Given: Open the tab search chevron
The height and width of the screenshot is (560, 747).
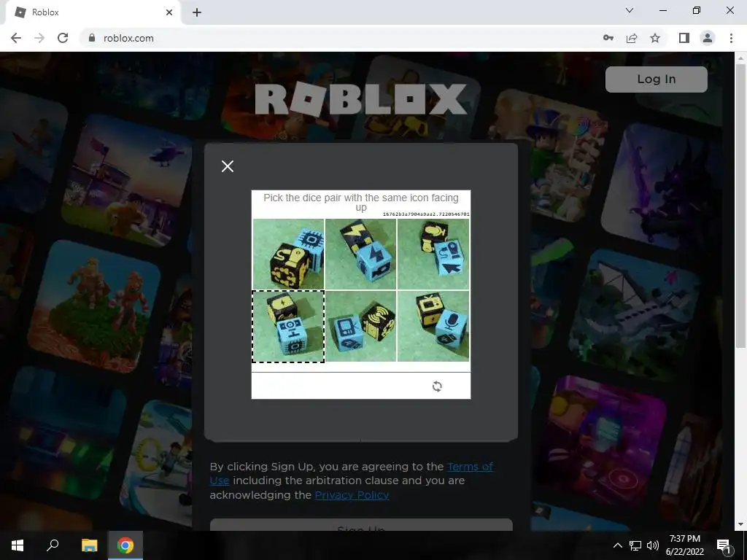Looking at the screenshot, I should 630,10.
